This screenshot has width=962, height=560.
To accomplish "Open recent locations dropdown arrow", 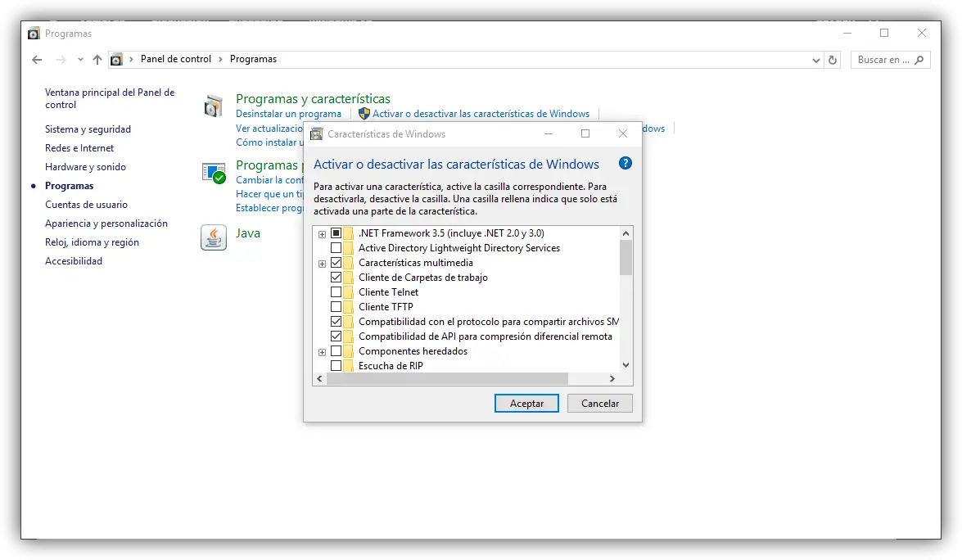I will click(x=80, y=60).
